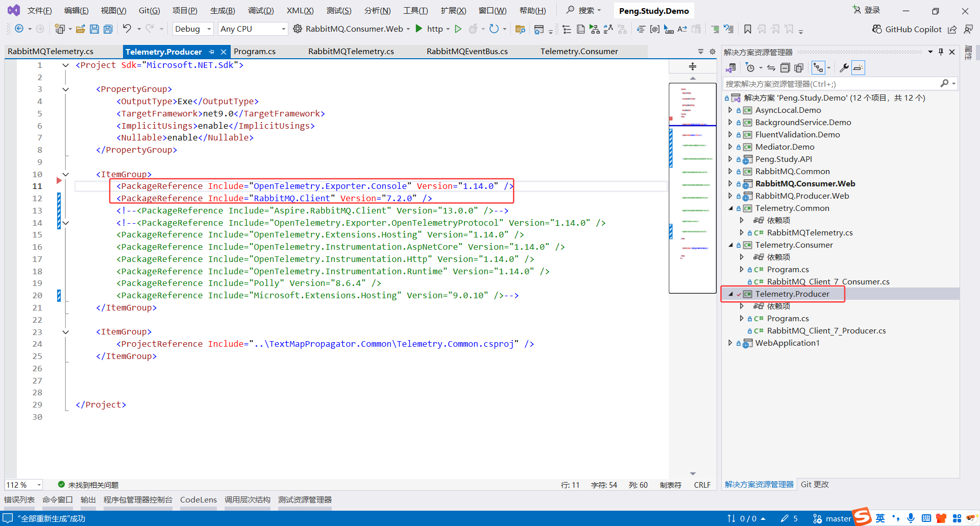The width and height of the screenshot is (980, 526).
Task: Click the Save All double-disk icon
Action: coord(108,29)
